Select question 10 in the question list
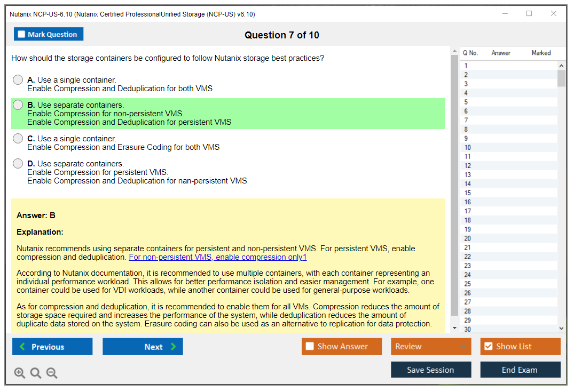This screenshot has height=392, width=574. (468, 147)
